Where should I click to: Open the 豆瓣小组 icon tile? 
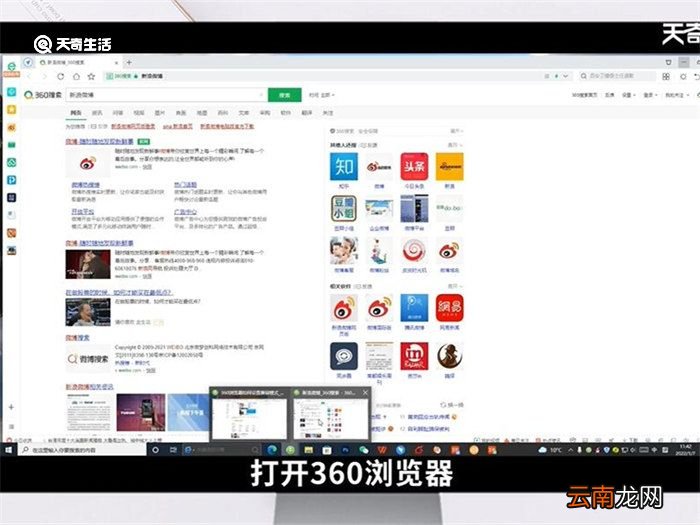point(344,208)
